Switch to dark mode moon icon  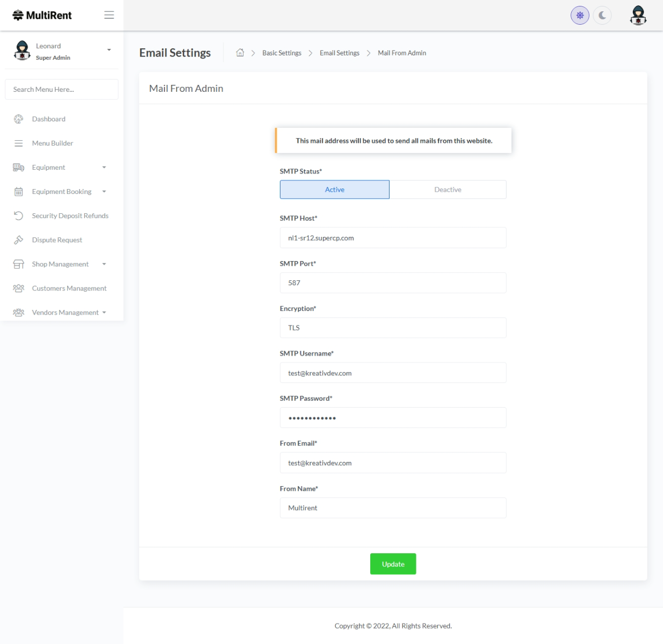(602, 16)
